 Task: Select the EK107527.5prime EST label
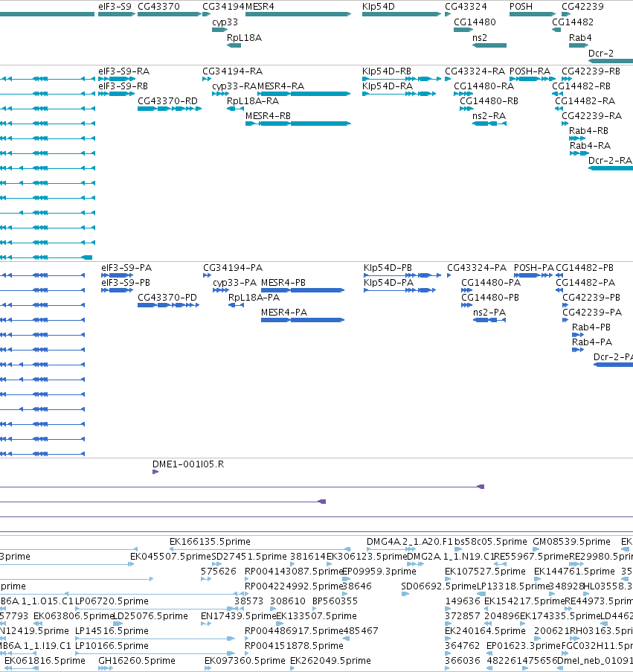485,572
